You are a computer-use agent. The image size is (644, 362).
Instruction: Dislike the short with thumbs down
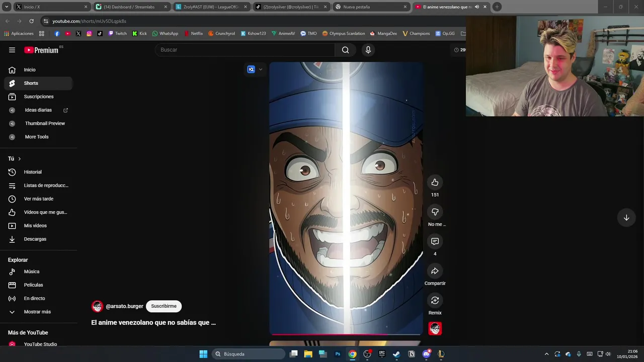click(435, 212)
